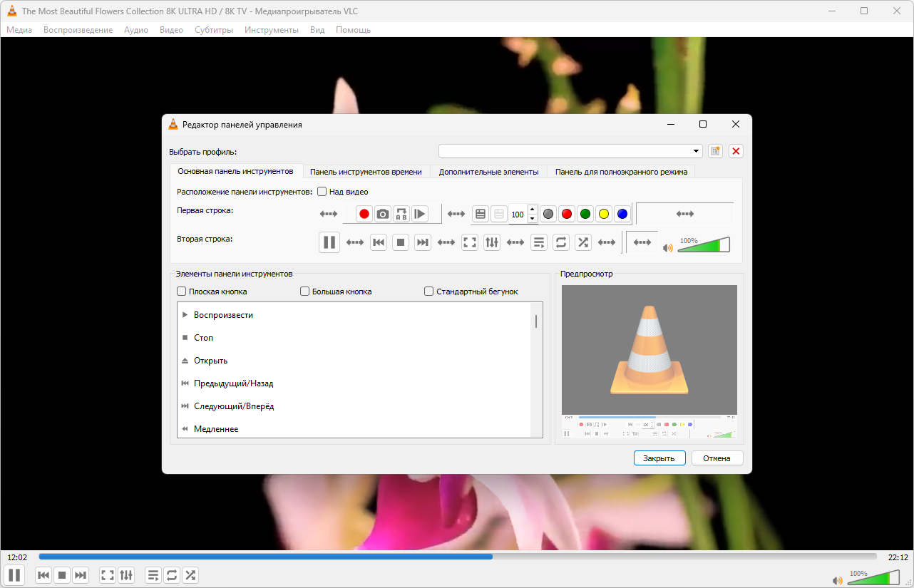Select 'Открыть' in the toolbar elements list
This screenshot has height=588, width=914.
click(210, 361)
